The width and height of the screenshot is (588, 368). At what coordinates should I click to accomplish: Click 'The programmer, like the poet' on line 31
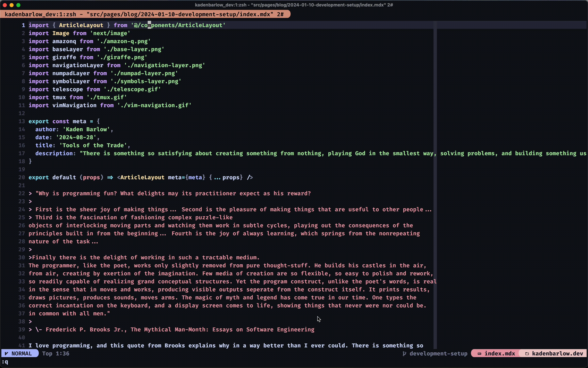[78, 266]
